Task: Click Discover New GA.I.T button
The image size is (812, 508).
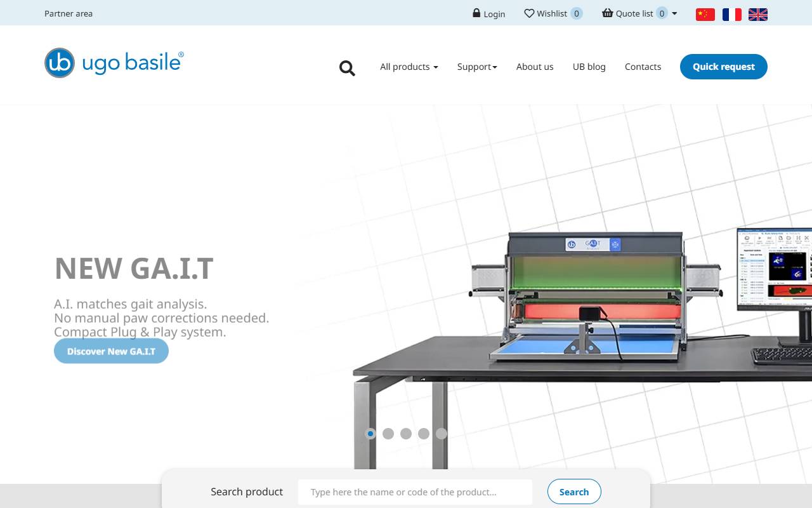Action: [x=111, y=351]
